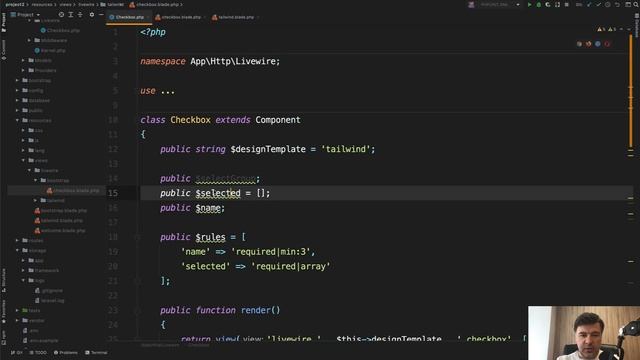
Task: Click the undo/rollback arrow in toolbar
Action: [617, 4]
